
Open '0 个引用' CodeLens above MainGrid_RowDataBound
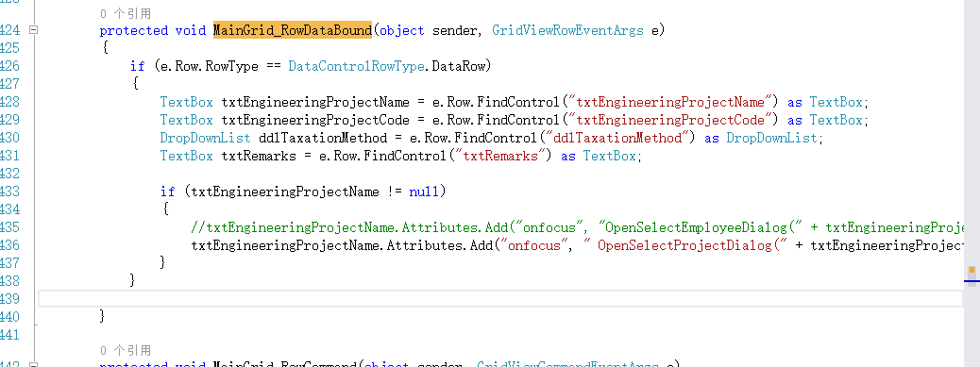[125, 13]
